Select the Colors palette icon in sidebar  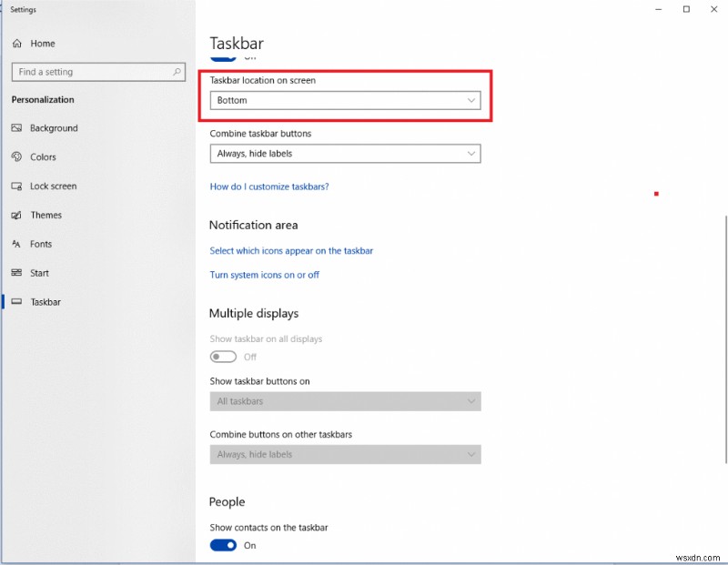[x=16, y=156]
